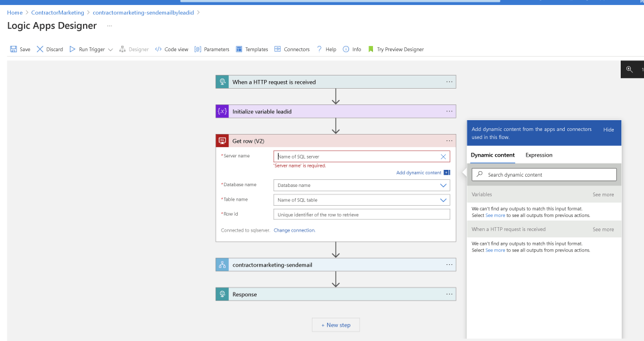Click the Add dynamic content plus icon
644x341 pixels.
(x=447, y=172)
